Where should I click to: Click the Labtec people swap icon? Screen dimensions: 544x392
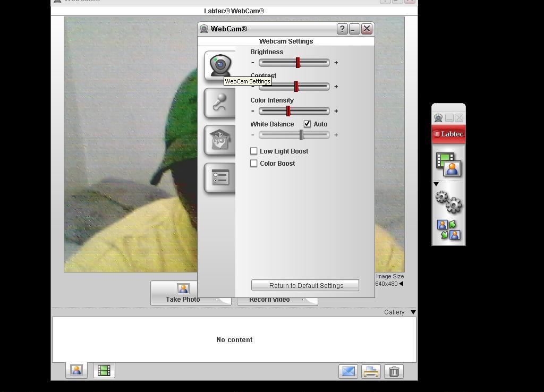coord(448,230)
